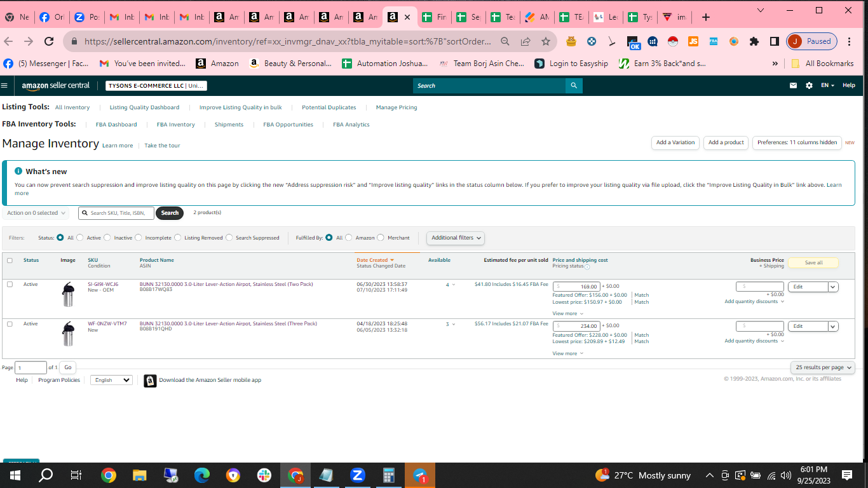Select the Listing Removed status radio
Viewport: 868px width, 488px height.
pos(177,238)
